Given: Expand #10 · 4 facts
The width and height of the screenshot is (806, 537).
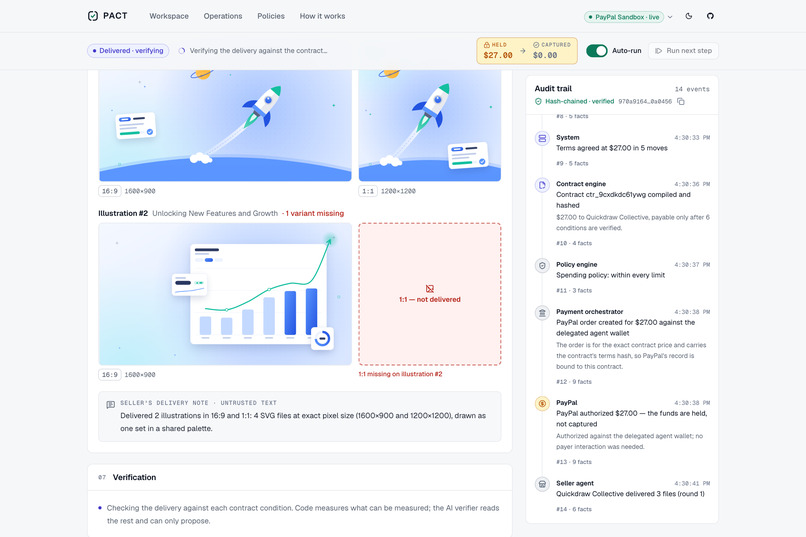Looking at the screenshot, I should (574, 243).
